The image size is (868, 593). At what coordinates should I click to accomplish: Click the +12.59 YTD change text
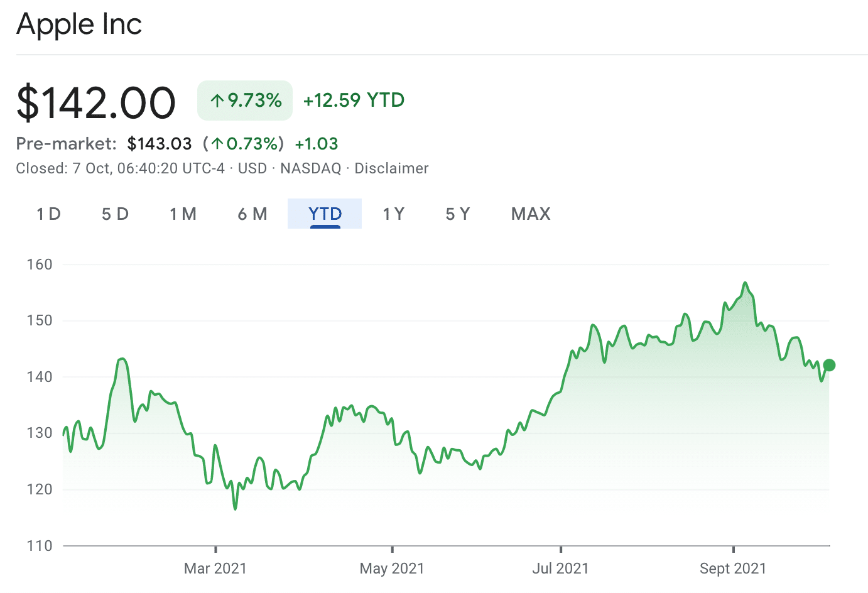(x=354, y=101)
